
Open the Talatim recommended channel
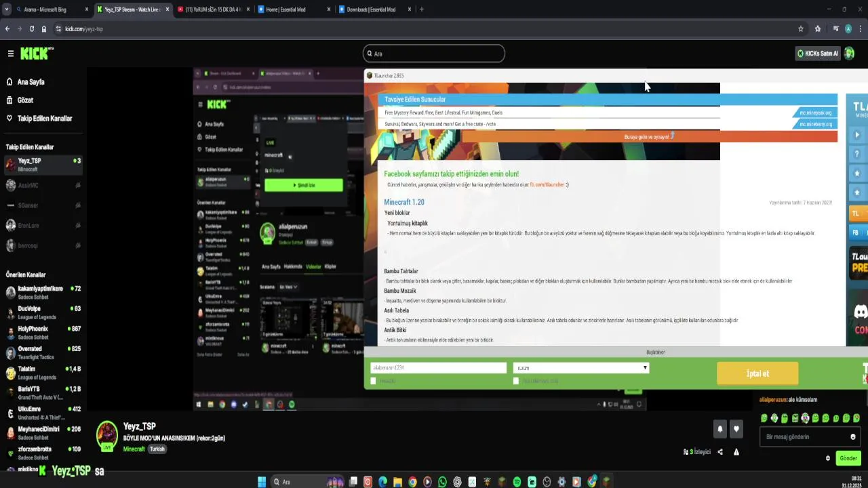click(43, 373)
